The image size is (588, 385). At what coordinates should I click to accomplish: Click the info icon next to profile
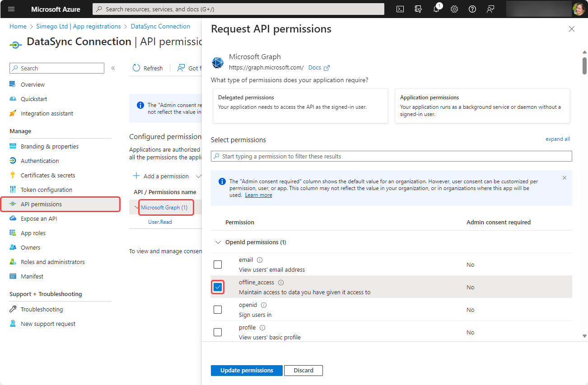[262, 328]
